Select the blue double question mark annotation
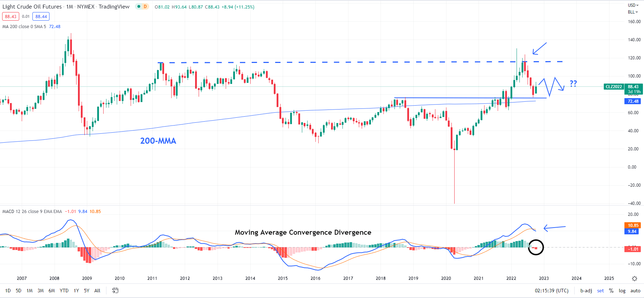This screenshot has height=298, width=644. coord(573,83)
